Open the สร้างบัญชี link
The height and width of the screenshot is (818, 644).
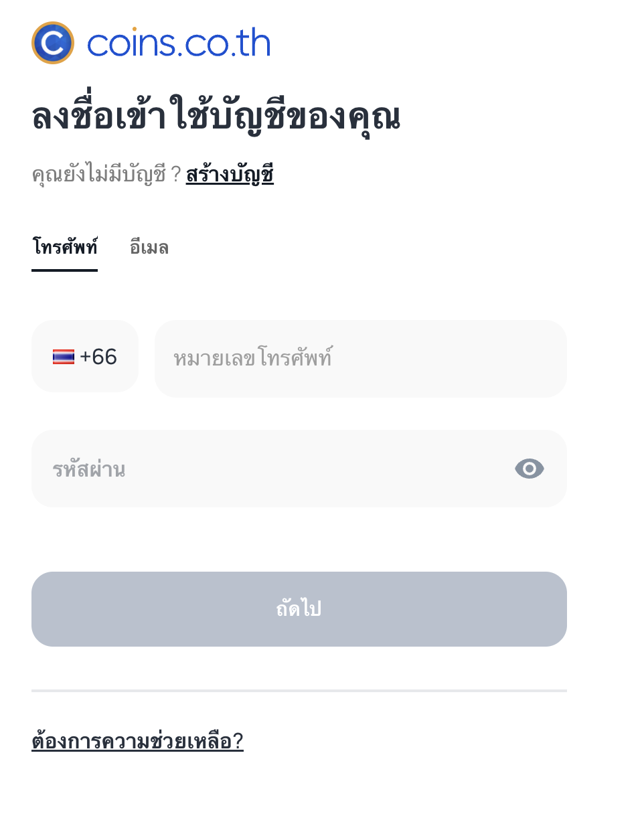click(x=230, y=175)
